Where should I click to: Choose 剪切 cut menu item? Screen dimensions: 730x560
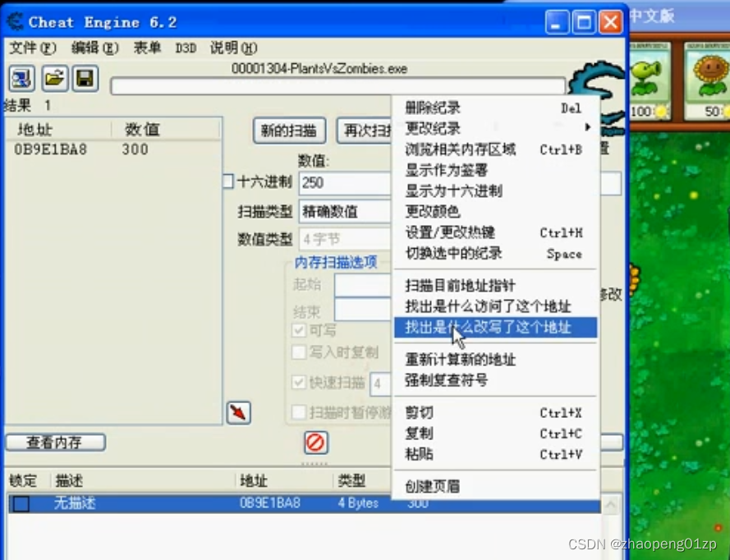[495, 412]
